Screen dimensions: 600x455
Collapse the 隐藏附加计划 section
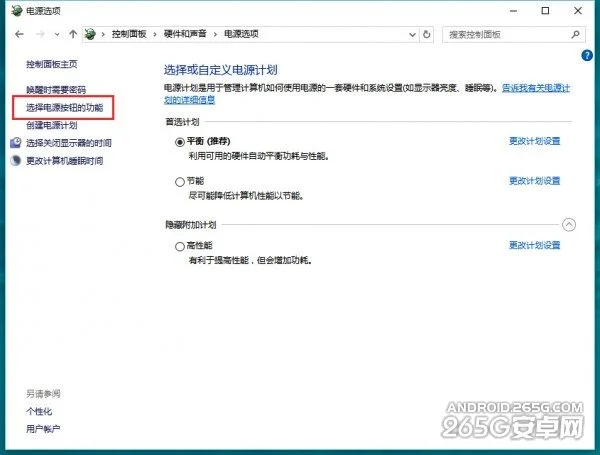coord(569,225)
